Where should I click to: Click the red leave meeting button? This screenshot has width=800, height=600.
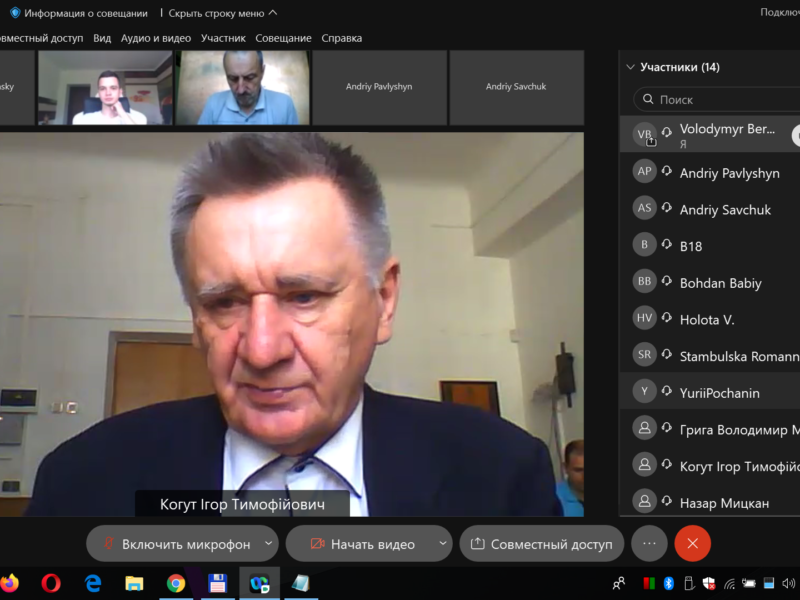[692, 543]
